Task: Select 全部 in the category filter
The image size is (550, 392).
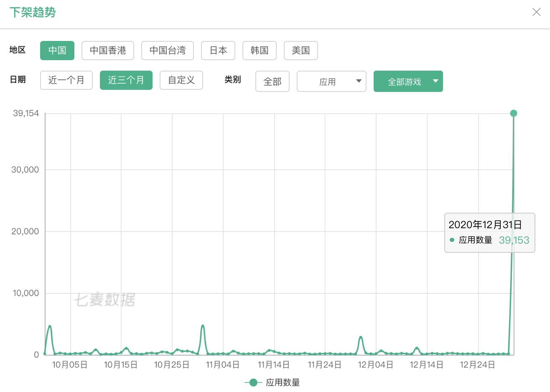Action: tap(272, 81)
